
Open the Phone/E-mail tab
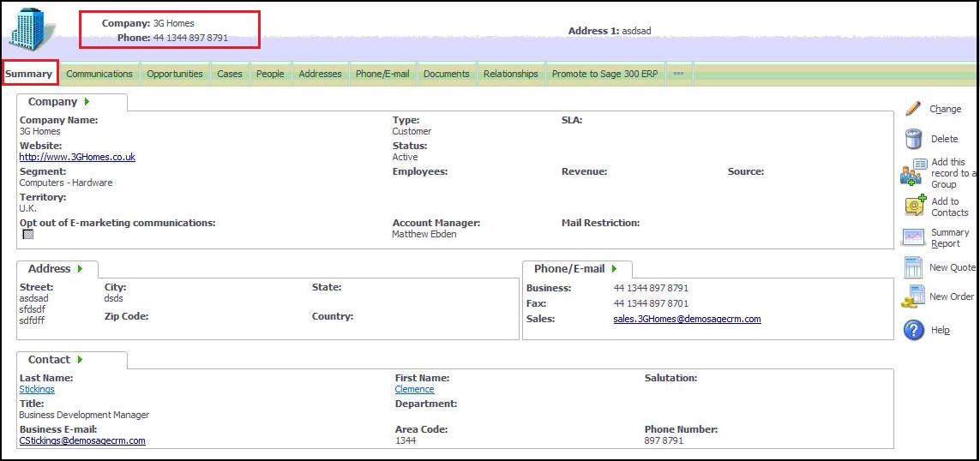(382, 74)
